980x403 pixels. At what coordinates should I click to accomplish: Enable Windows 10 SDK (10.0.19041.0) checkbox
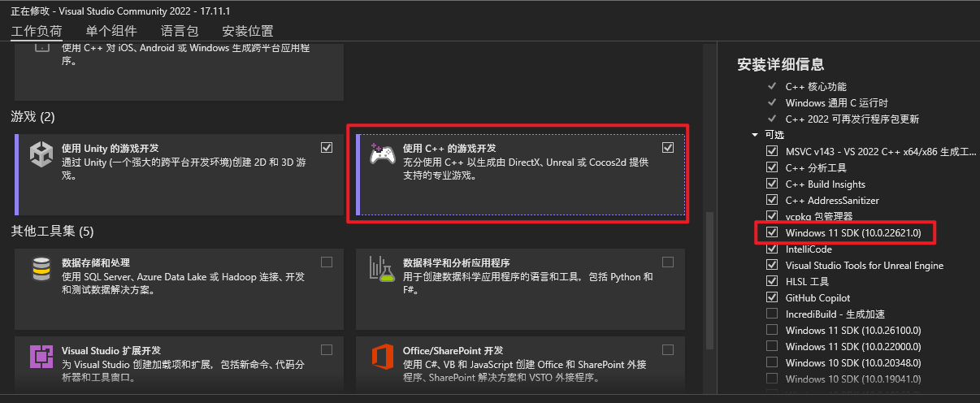[x=772, y=379]
